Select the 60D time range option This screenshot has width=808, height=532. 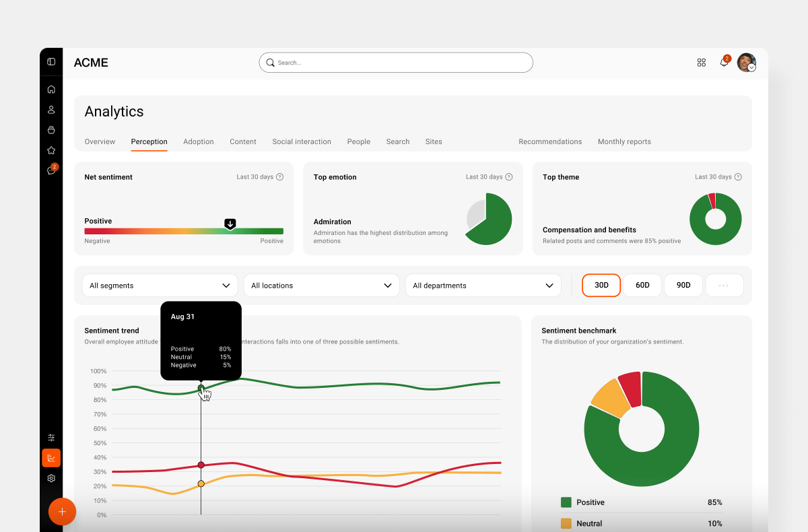click(642, 285)
